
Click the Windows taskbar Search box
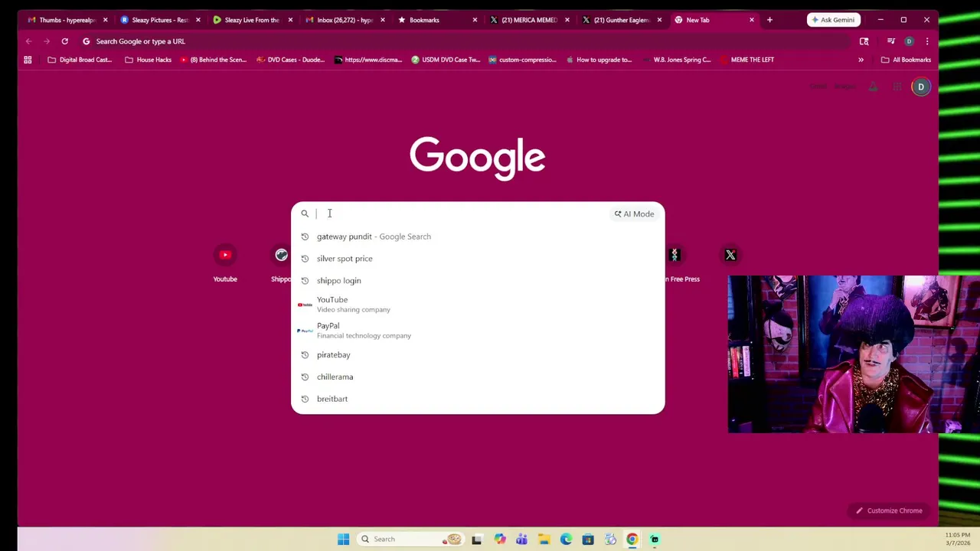click(411, 539)
